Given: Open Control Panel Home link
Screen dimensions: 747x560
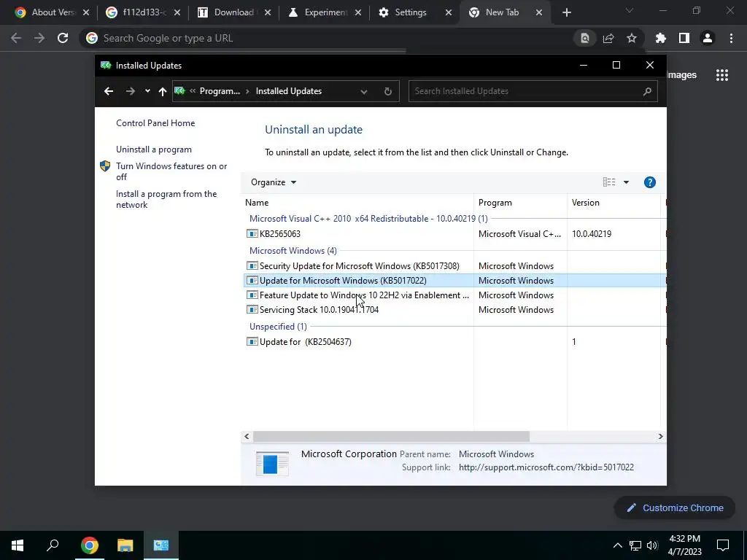Looking at the screenshot, I should (155, 122).
